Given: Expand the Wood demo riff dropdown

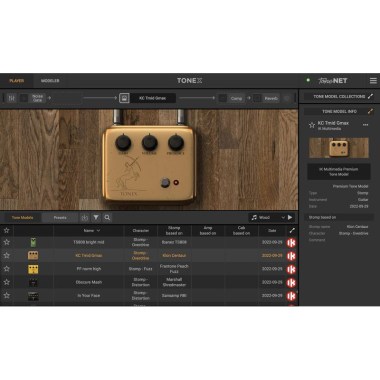Looking at the screenshot, I should [283, 218].
